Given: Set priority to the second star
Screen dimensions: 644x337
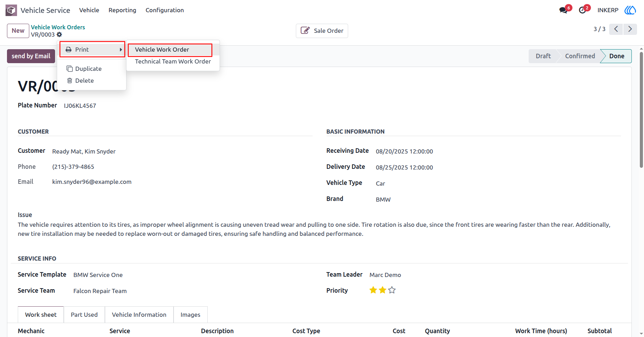Looking at the screenshot, I should click(x=383, y=290).
